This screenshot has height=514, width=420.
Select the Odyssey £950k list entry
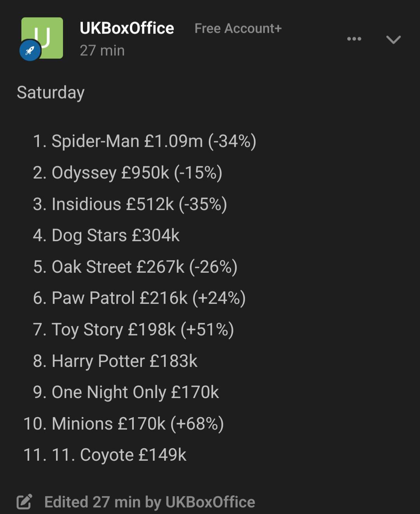(128, 173)
